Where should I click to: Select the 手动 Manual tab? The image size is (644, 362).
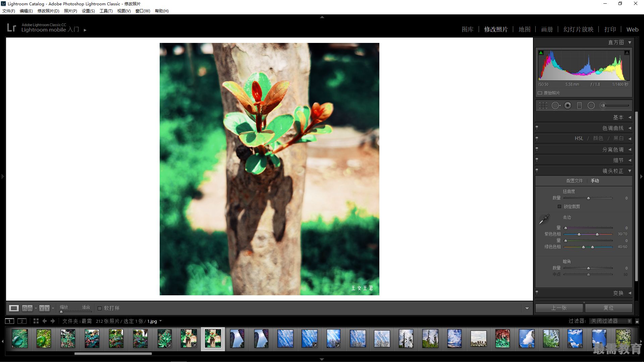[x=595, y=181]
